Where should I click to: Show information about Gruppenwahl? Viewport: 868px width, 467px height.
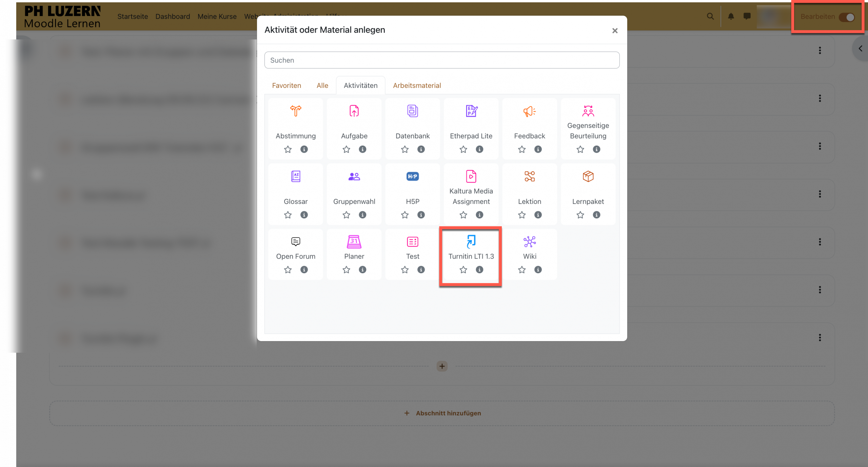pos(362,215)
